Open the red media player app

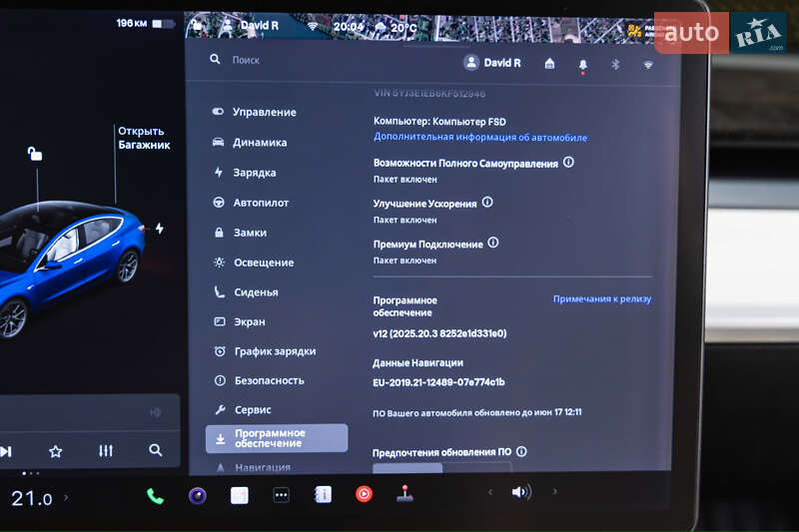[364, 494]
